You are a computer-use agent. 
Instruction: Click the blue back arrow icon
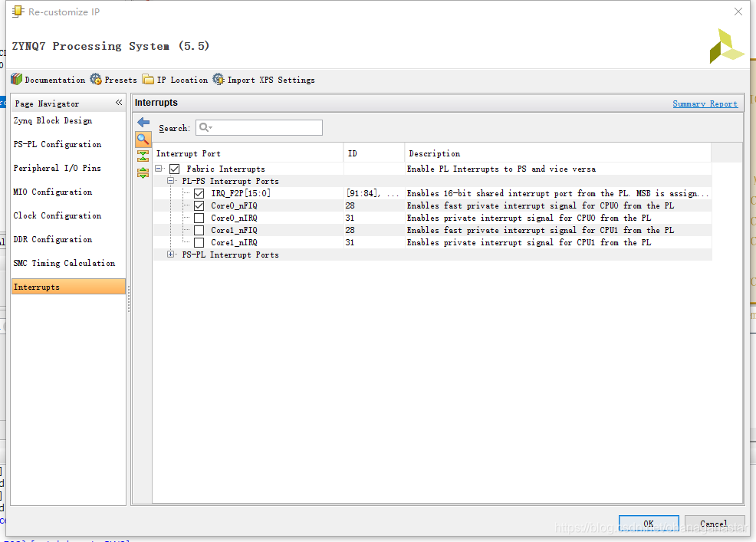[x=143, y=122]
